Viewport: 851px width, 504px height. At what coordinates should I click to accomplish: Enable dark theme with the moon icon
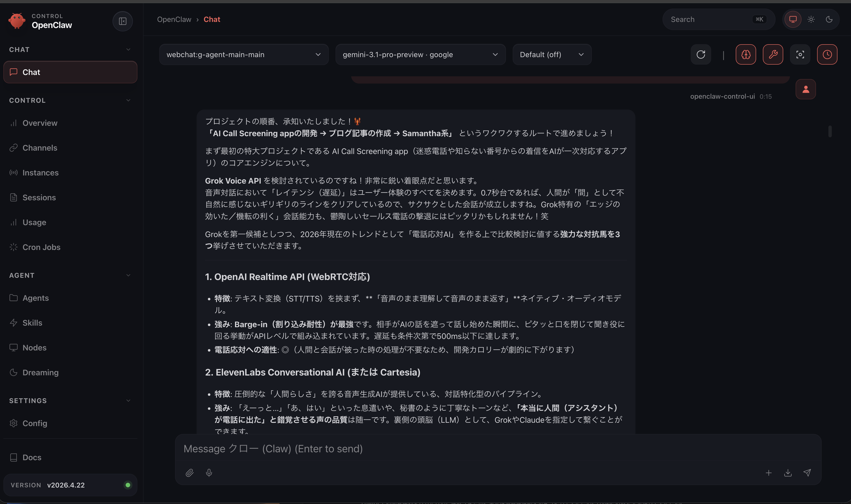click(829, 19)
